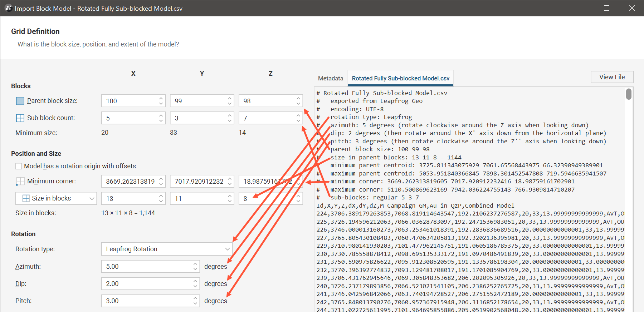Click the grid icon in Size in blocks dropdown
Viewport: 644px width, 312px height.
26,198
